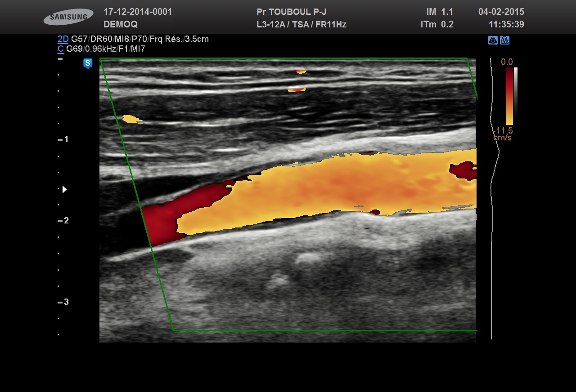The height and width of the screenshot is (392, 576).
Task: Click the probe text L3-12A / TSA / FR11Hz
Action: [301, 24]
